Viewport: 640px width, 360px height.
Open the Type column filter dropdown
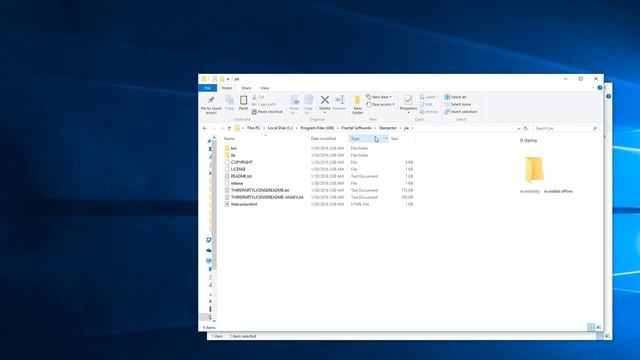386,139
